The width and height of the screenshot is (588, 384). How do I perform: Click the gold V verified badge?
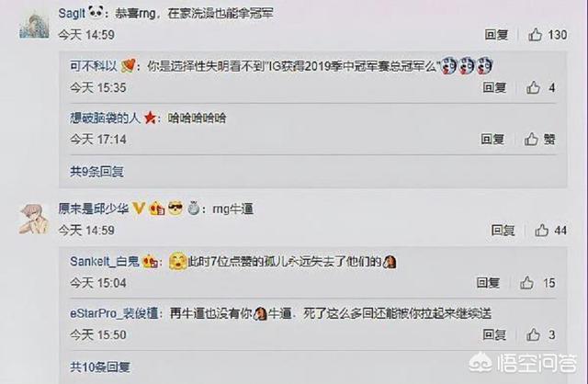point(139,209)
